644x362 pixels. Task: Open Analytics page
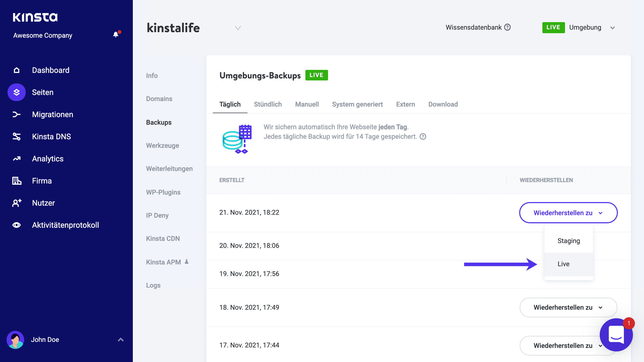pos(48,159)
